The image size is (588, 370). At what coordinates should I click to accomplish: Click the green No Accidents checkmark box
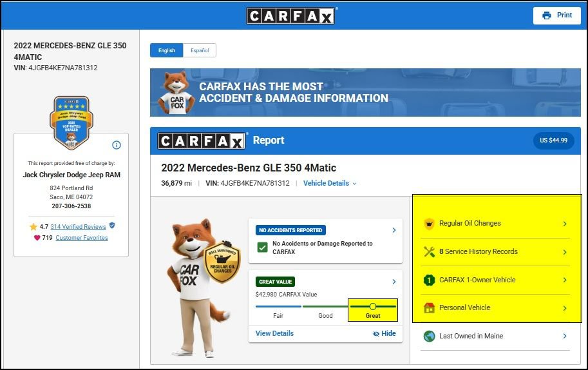(263, 248)
